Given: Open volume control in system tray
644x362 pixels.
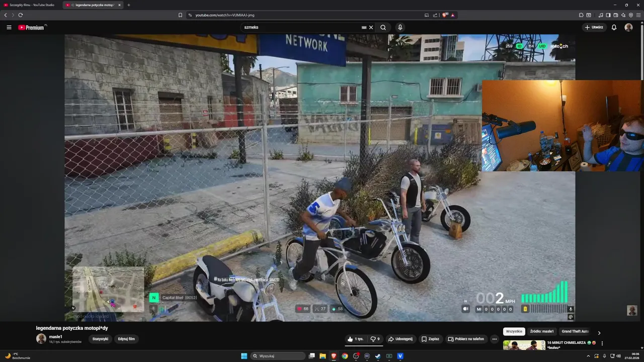Looking at the screenshot, I should pyautogui.click(x=618, y=356).
